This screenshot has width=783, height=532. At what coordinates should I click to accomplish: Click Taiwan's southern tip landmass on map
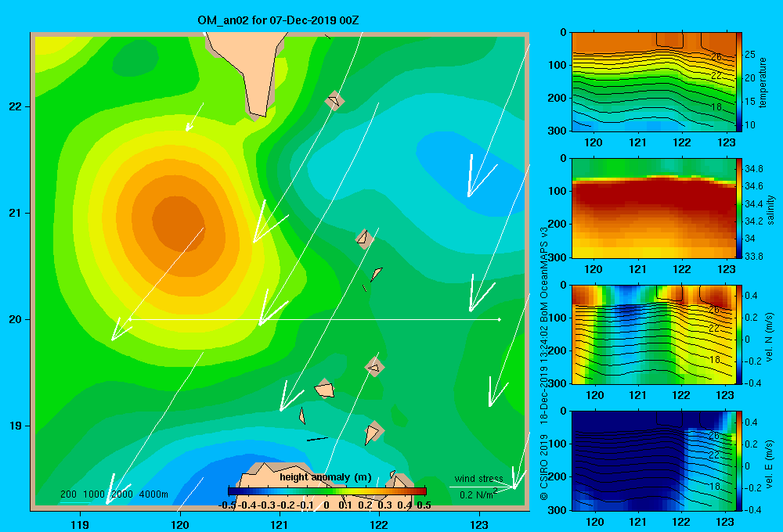point(248,70)
